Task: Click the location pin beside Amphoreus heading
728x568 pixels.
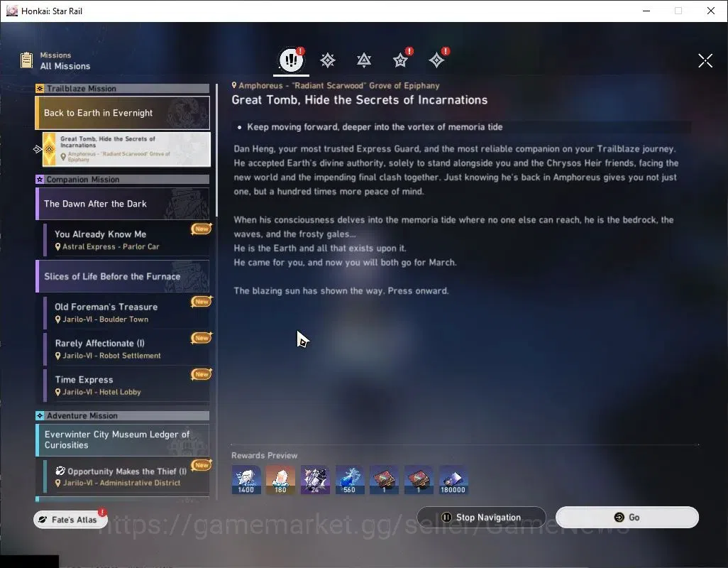Action: tap(234, 85)
